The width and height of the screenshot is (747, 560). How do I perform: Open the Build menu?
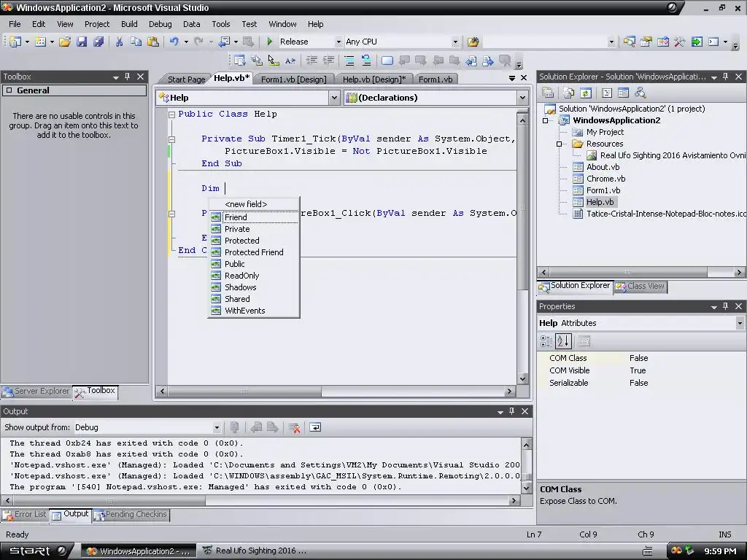129,24
